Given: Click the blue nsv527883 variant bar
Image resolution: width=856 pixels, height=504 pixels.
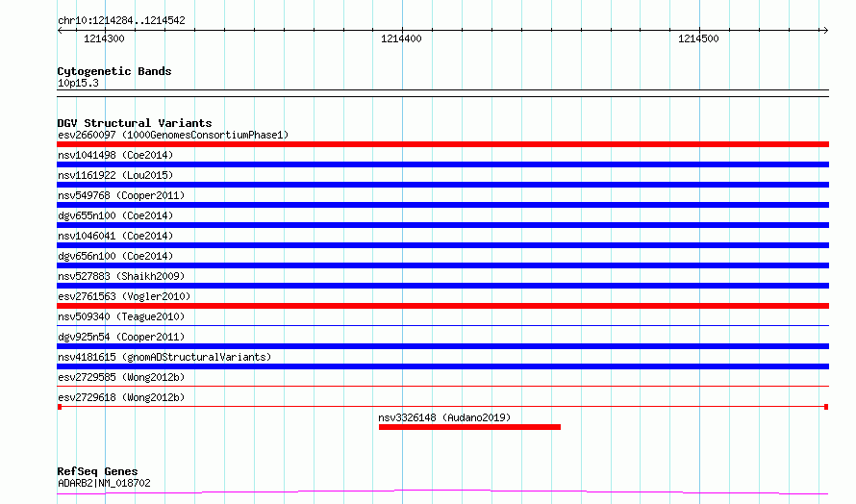Looking at the screenshot, I should tap(442, 286).
